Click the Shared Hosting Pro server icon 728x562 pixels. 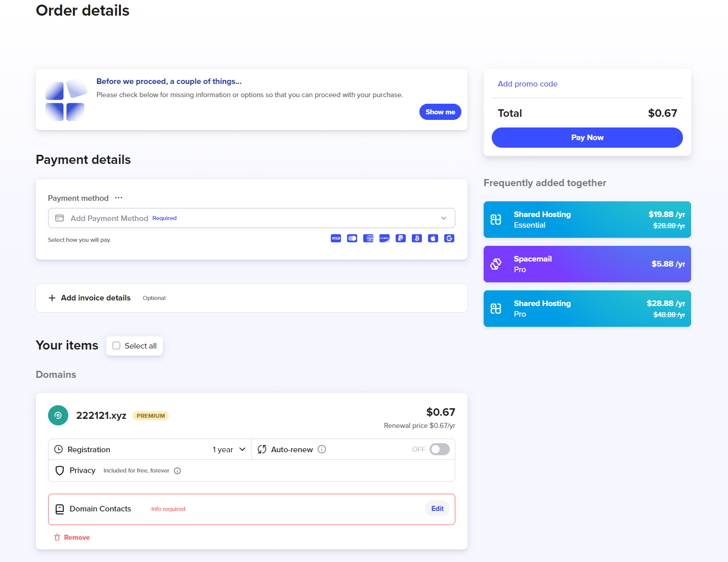pos(496,309)
